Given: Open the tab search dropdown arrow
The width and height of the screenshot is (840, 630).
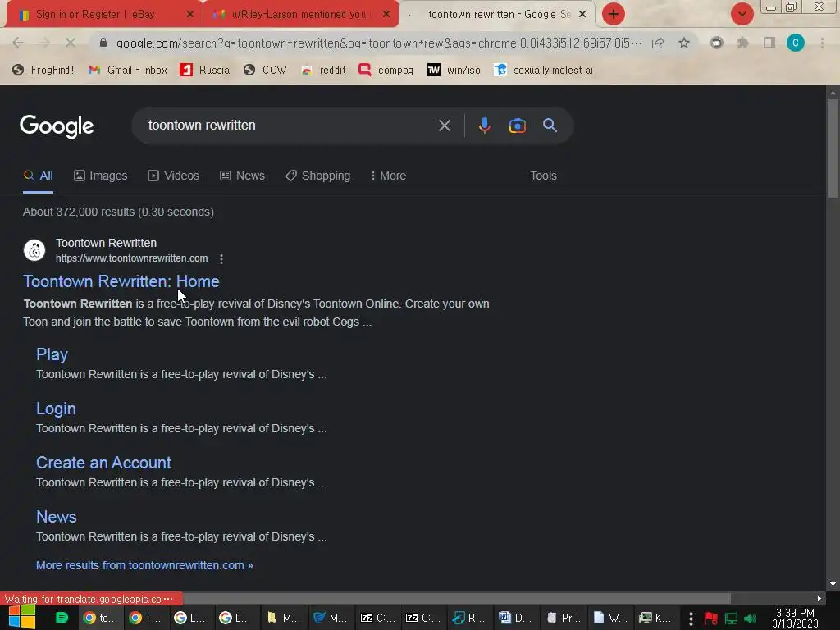Looking at the screenshot, I should pos(742,14).
